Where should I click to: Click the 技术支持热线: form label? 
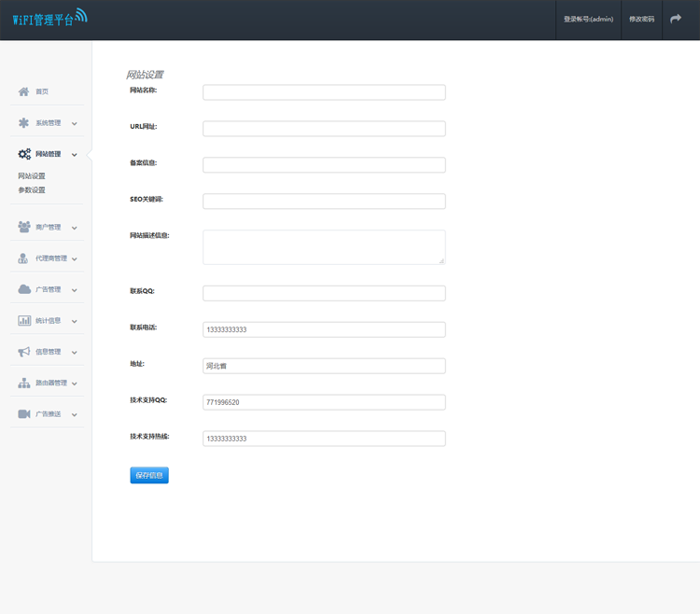tap(149, 437)
